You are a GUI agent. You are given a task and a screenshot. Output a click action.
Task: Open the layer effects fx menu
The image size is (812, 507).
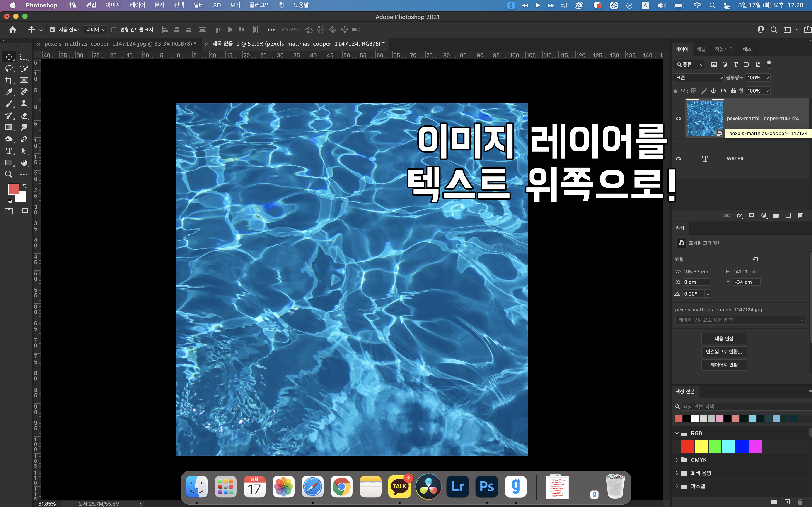tap(739, 215)
